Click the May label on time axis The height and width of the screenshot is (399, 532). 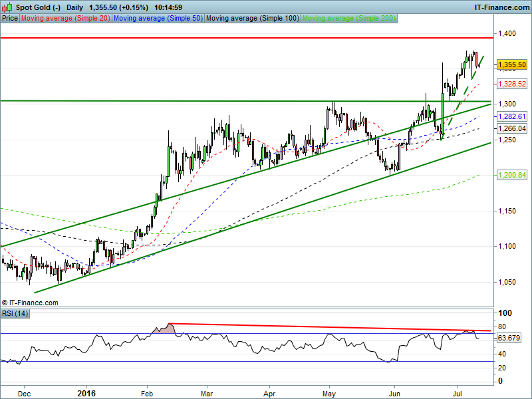click(x=329, y=394)
